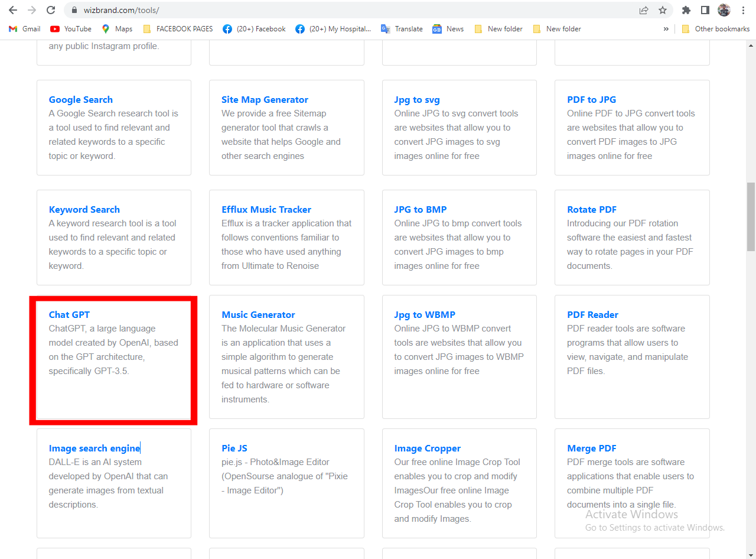Click the PDF to JPG link
This screenshot has width=756, height=559.
tap(591, 99)
